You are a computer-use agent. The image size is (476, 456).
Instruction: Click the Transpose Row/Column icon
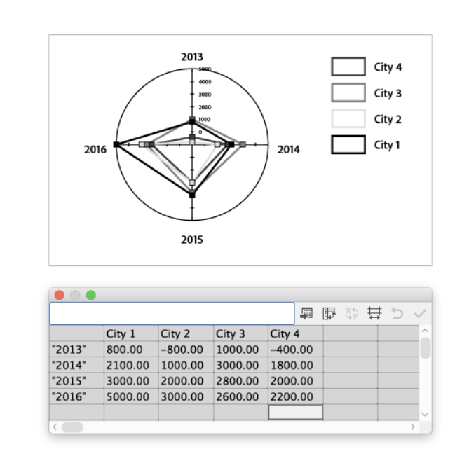point(329,313)
